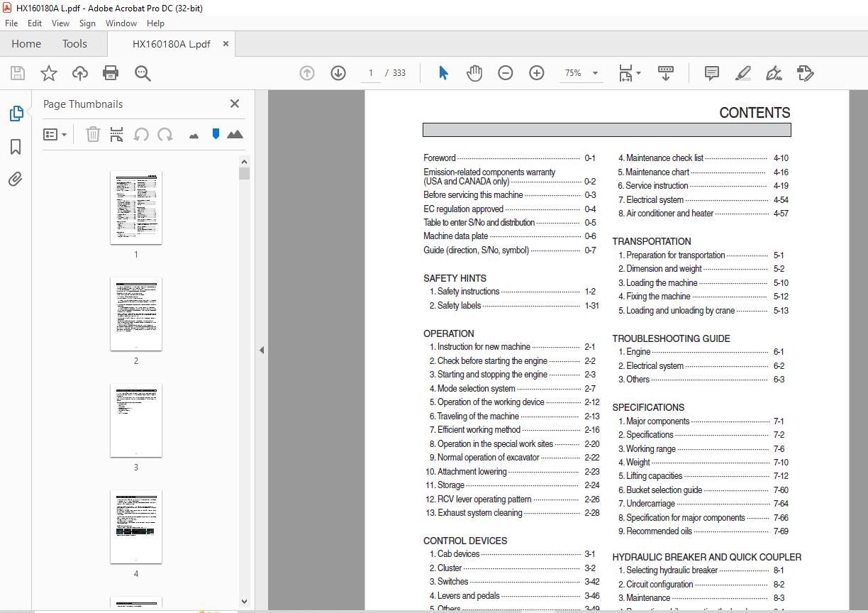This screenshot has width=868, height=613.
Task: Open the zoom level 75% dropdown
Action: 580,73
